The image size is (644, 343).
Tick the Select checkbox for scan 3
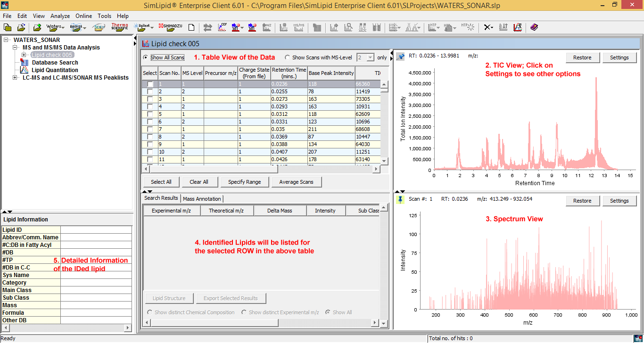[150, 99]
